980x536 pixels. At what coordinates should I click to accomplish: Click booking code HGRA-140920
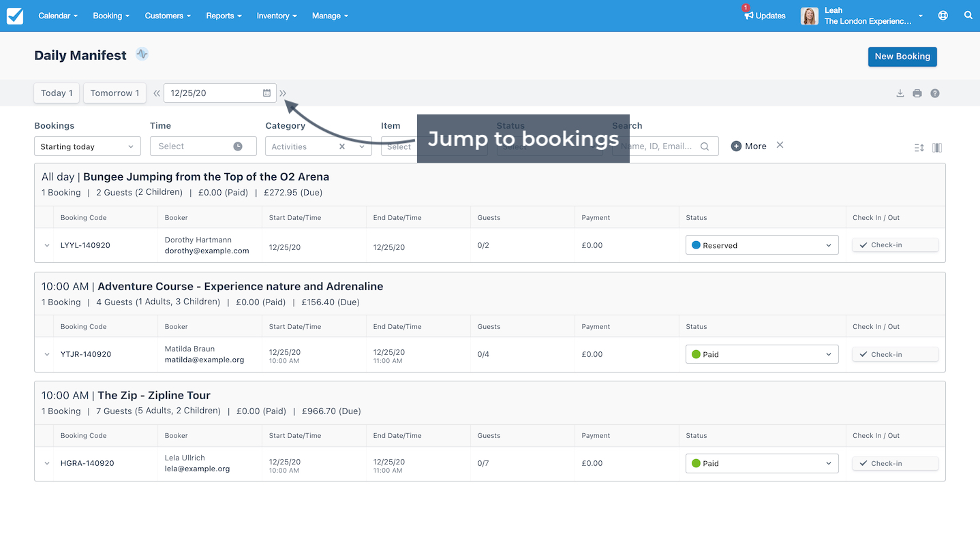click(87, 463)
